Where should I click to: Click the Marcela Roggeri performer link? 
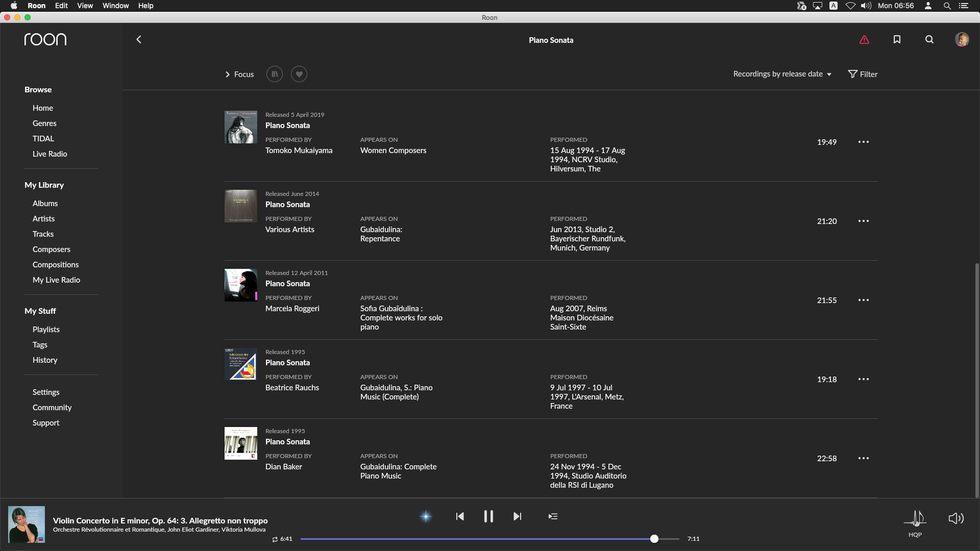(x=292, y=309)
